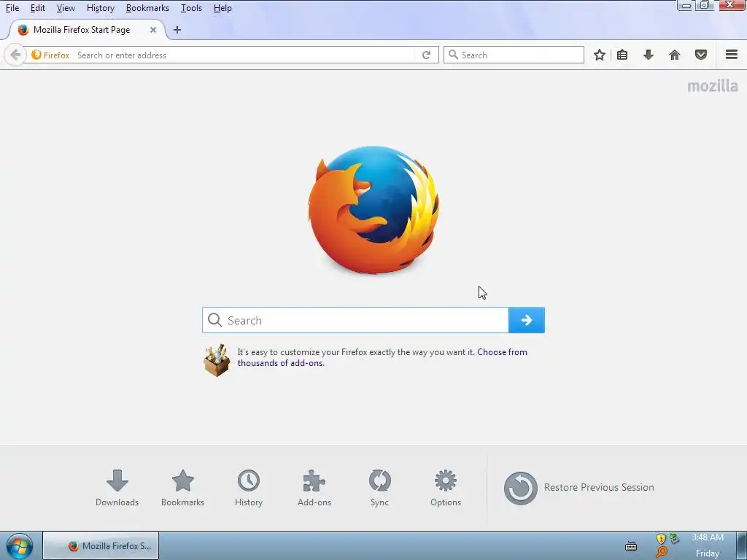
Task: Open Downloads from start page bottom bar
Action: [117, 488]
